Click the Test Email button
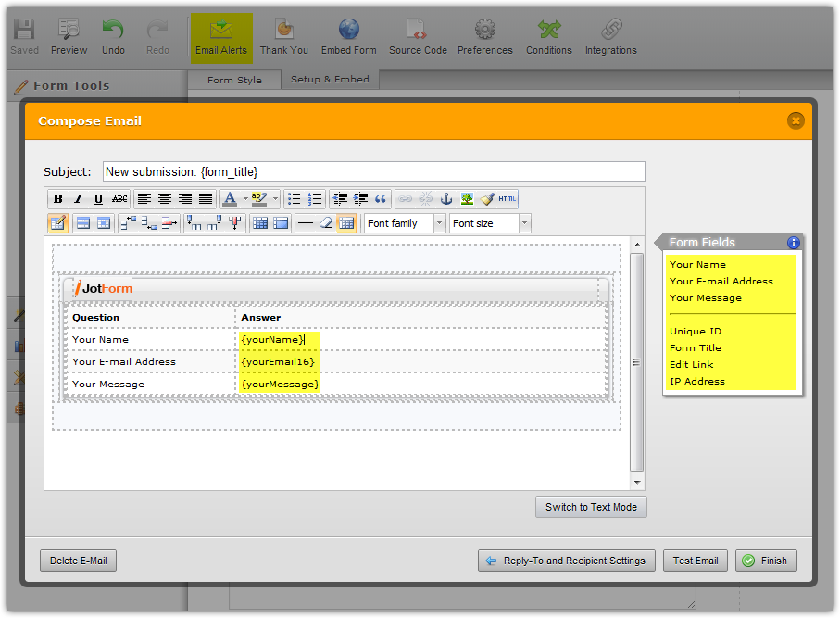840x618 pixels. [695, 561]
